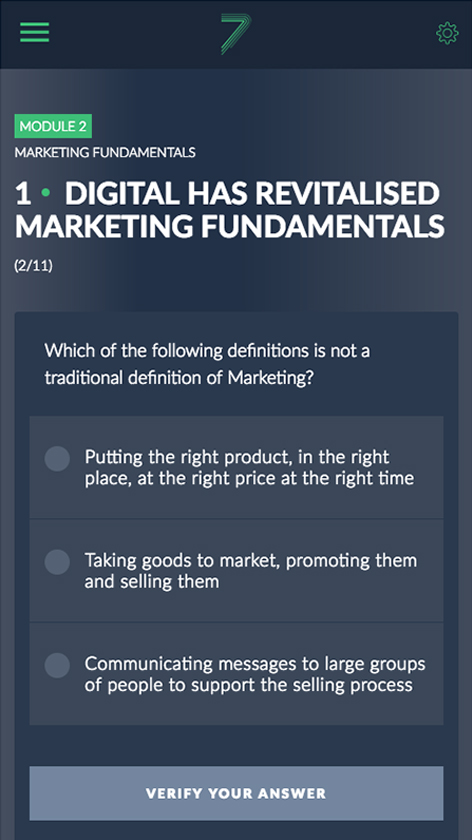Open settings via the gear icon
The width and height of the screenshot is (472, 840).
[447, 33]
